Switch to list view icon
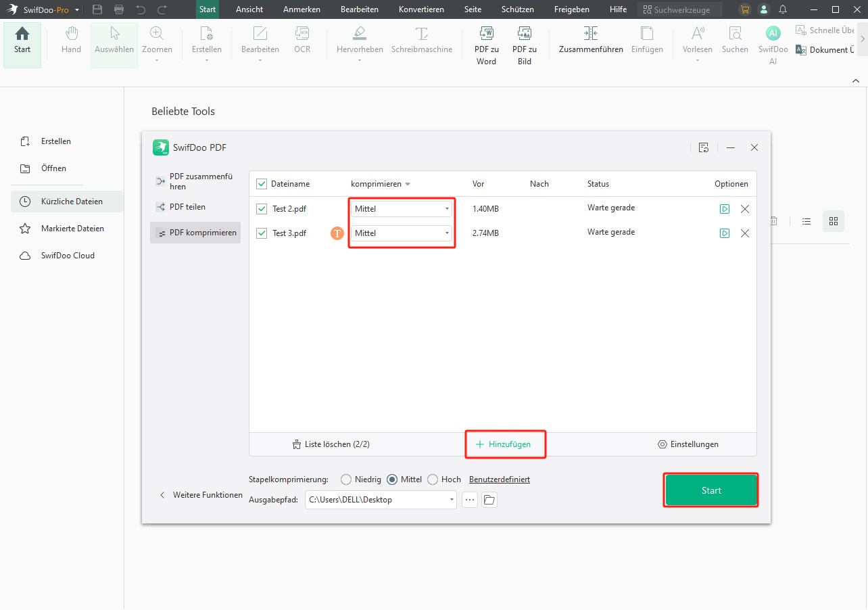This screenshot has width=868, height=610. [x=806, y=221]
